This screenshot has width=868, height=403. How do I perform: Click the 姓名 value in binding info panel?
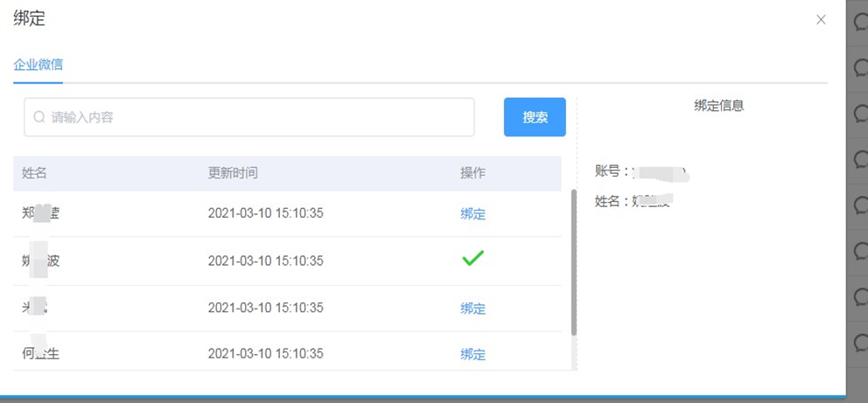click(653, 201)
